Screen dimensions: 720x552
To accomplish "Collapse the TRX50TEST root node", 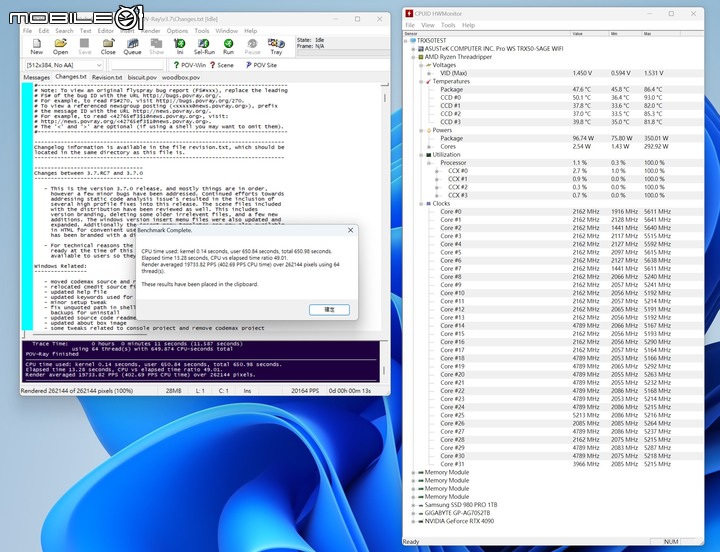I will click(406, 41).
